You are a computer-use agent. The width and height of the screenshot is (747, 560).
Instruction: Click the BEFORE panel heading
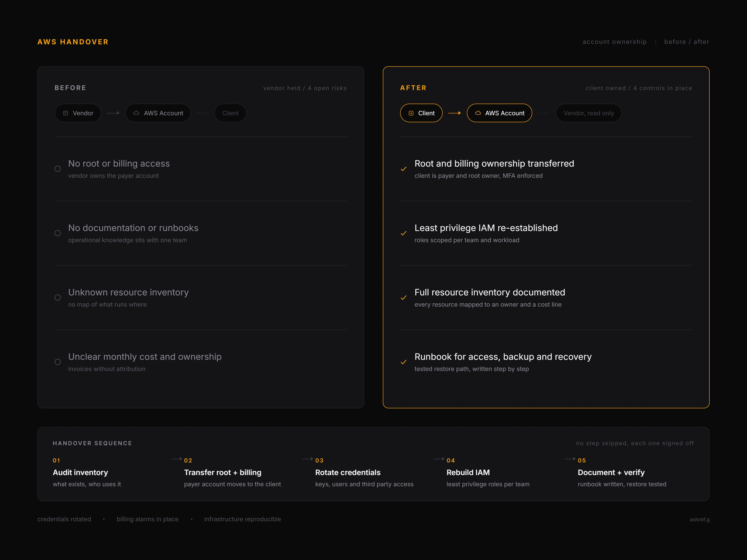pos(70,88)
